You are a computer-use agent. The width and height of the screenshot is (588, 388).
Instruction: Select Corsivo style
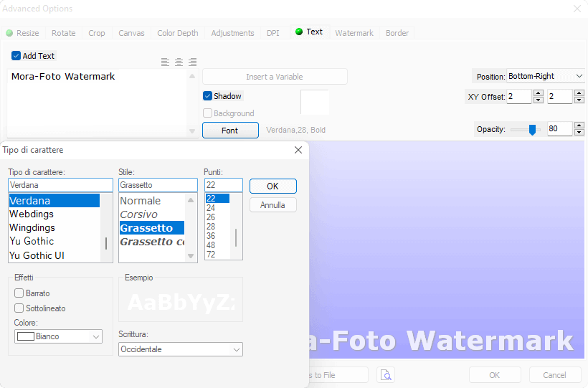152,214
